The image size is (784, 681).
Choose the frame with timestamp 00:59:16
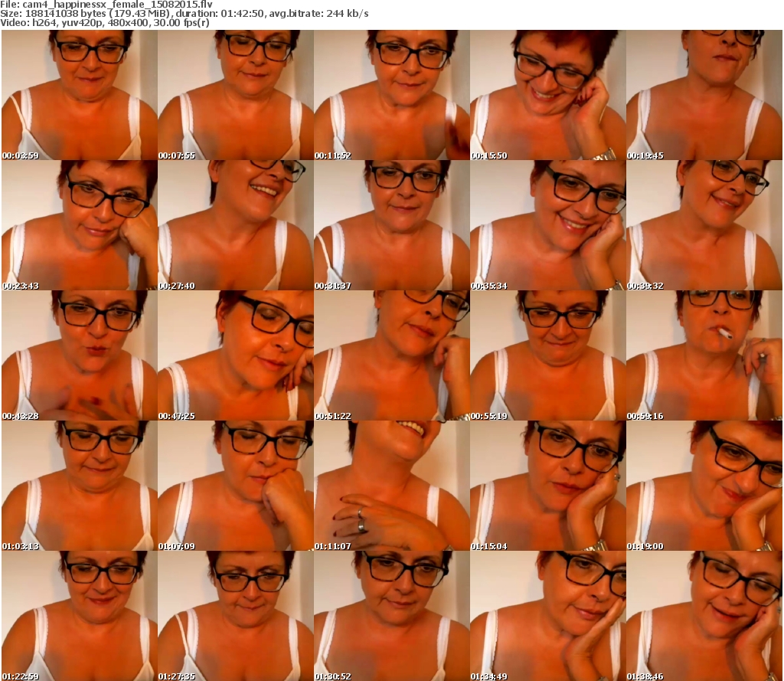coord(704,355)
